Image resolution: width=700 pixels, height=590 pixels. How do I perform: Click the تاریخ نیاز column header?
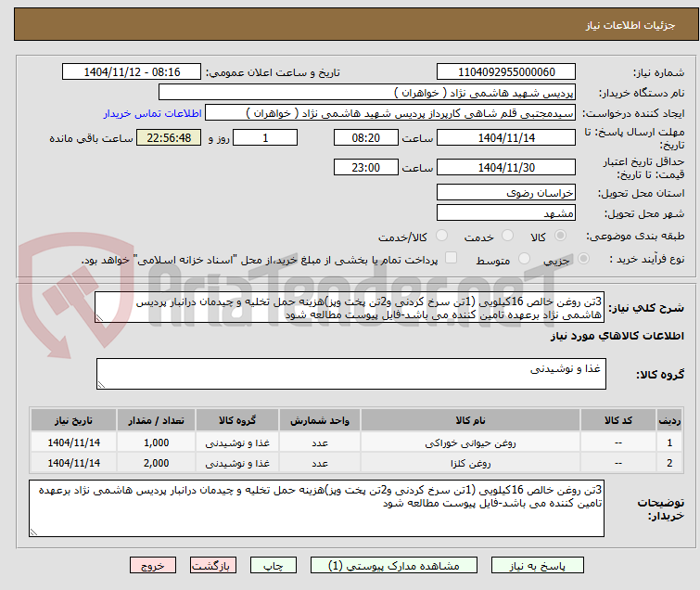[73, 420]
